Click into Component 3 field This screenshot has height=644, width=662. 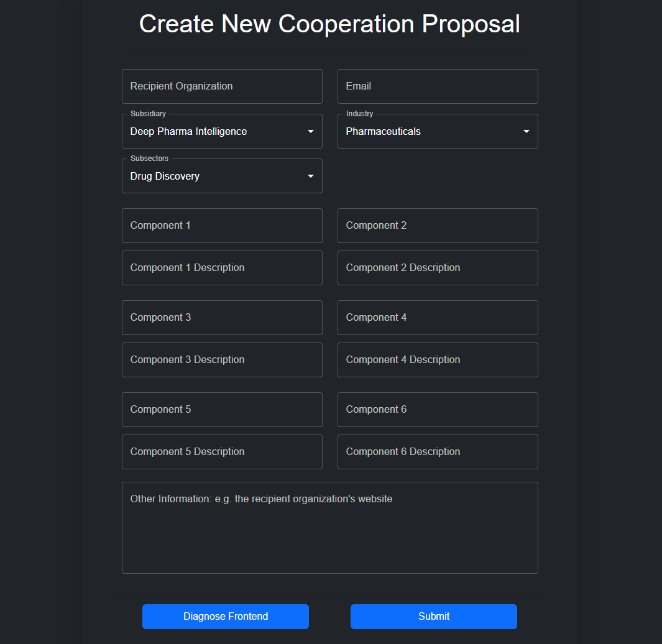coord(222,318)
